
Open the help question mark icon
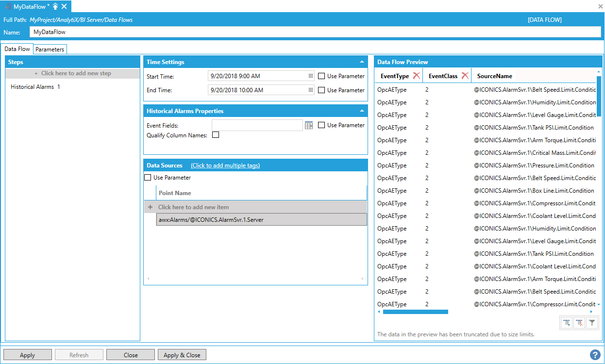coord(595,355)
